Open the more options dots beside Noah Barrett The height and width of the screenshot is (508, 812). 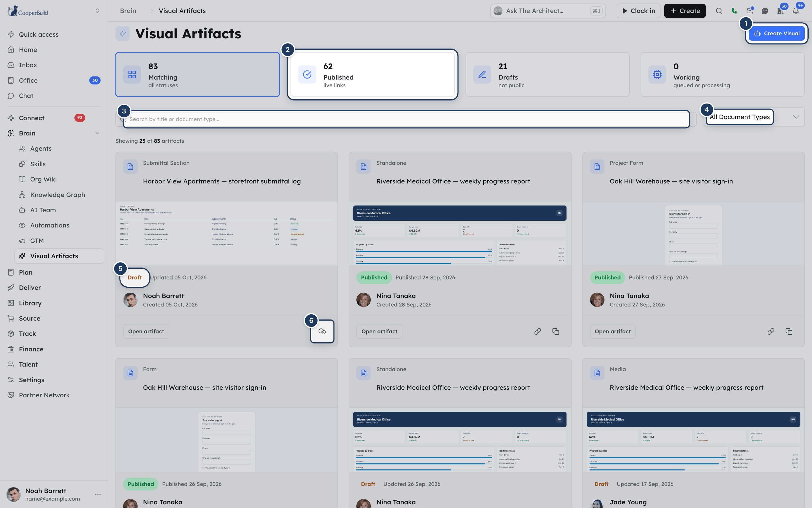click(x=98, y=494)
